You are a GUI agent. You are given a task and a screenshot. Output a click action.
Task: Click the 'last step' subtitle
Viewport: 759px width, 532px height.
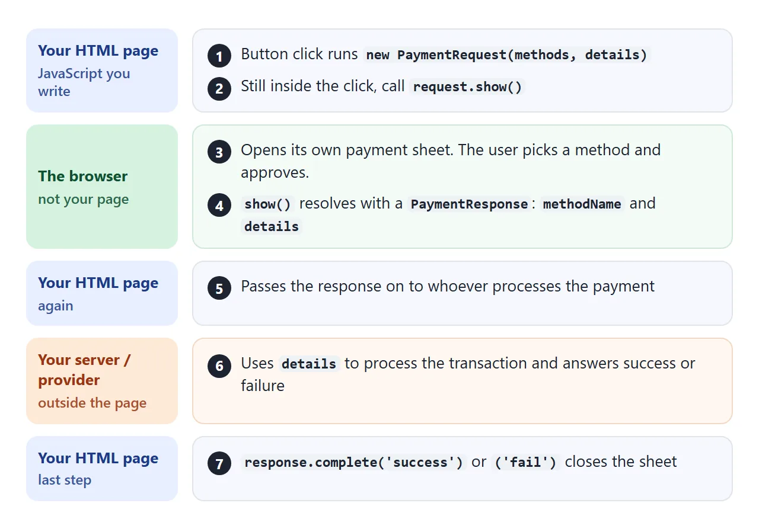coord(65,480)
